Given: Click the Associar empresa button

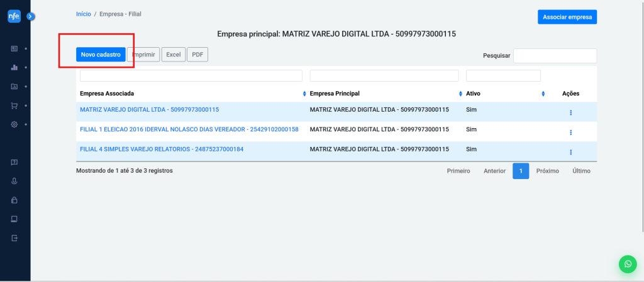Looking at the screenshot, I should click(x=567, y=17).
